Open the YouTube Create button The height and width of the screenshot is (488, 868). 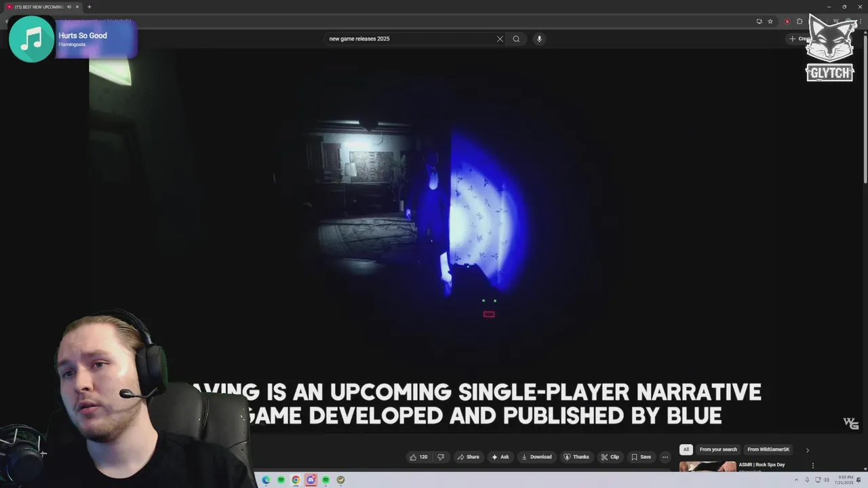(x=800, y=39)
